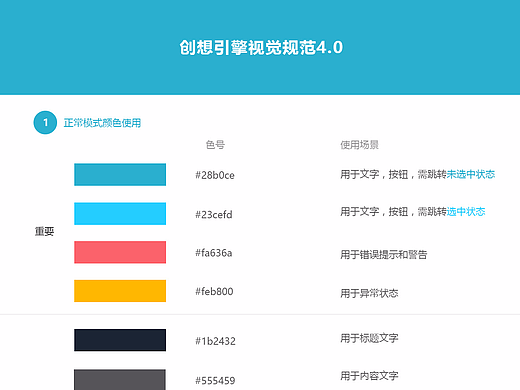The height and width of the screenshot is (390, 520).
Task: Click the section heading 正常模式颜色使用
Action: 102,123
